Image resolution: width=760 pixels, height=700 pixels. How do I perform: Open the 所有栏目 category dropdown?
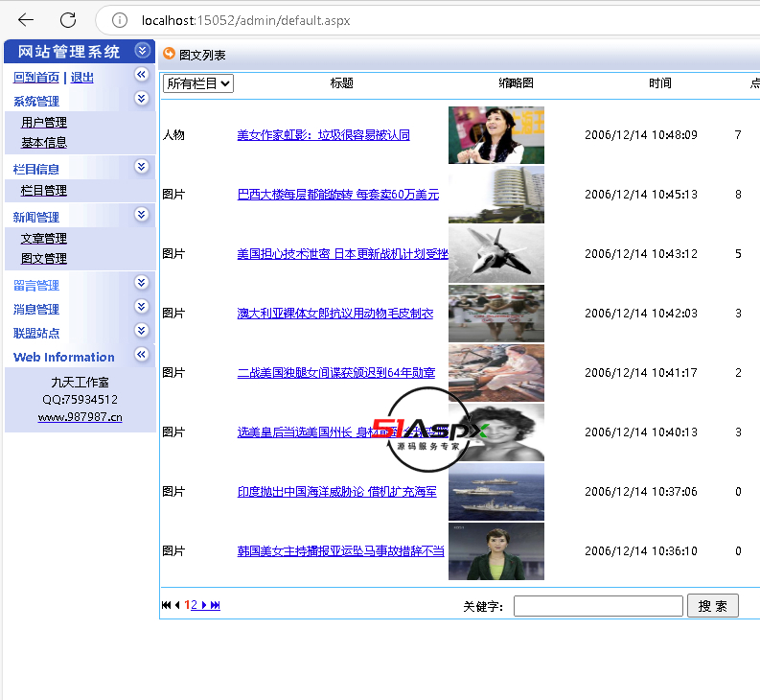tap(198, 83)
